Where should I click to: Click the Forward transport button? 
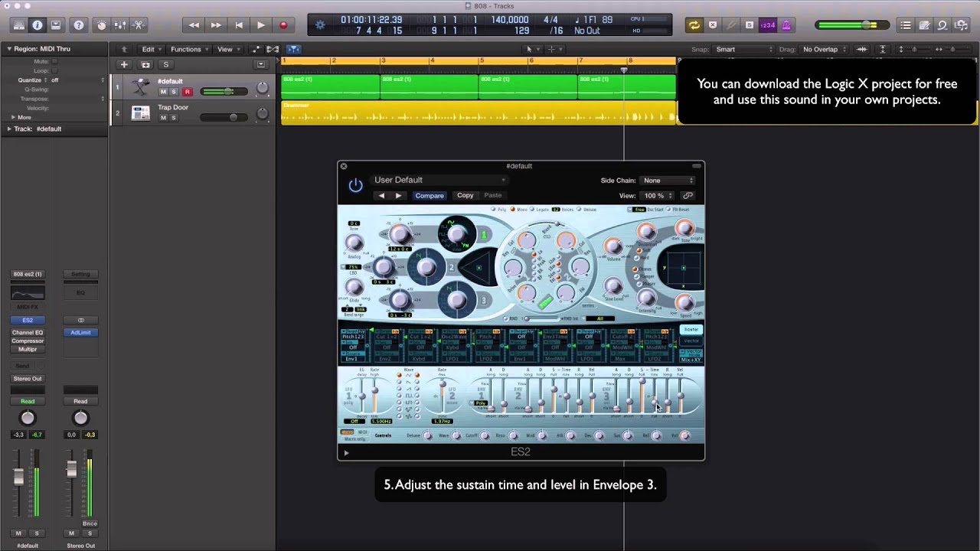point(216,25)
